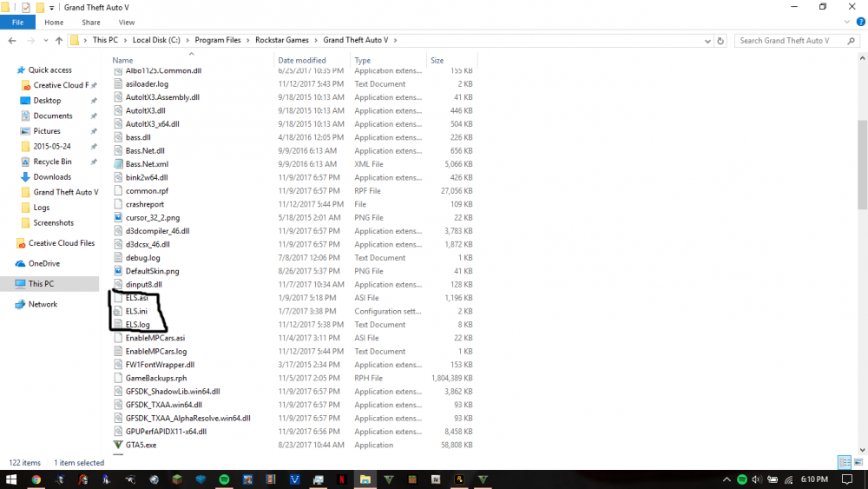Open the GTA5.exe application icon

tap(118, 445)
